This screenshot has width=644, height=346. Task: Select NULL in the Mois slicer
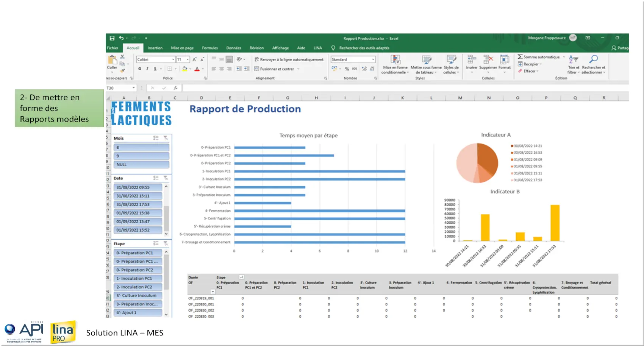[x=141, y=164]
